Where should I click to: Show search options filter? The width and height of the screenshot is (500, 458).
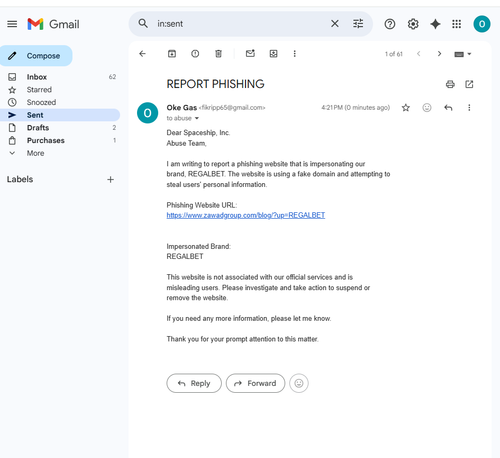358,24
